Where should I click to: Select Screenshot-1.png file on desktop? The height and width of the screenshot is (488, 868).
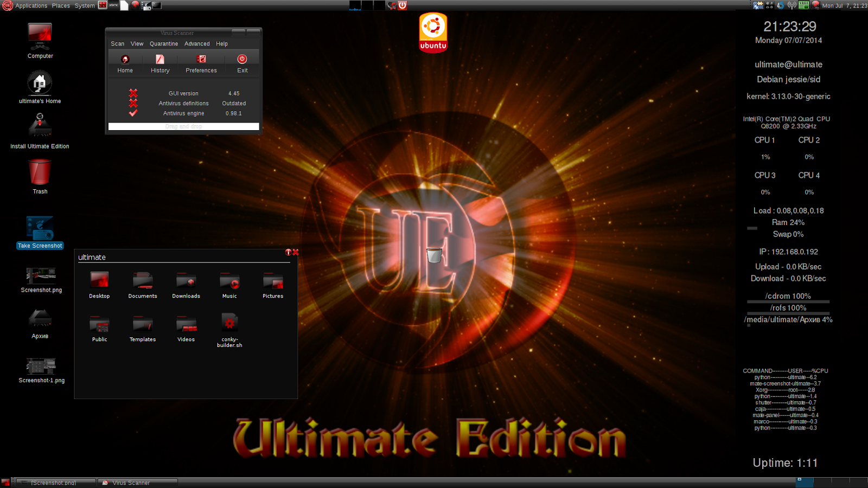41,371
